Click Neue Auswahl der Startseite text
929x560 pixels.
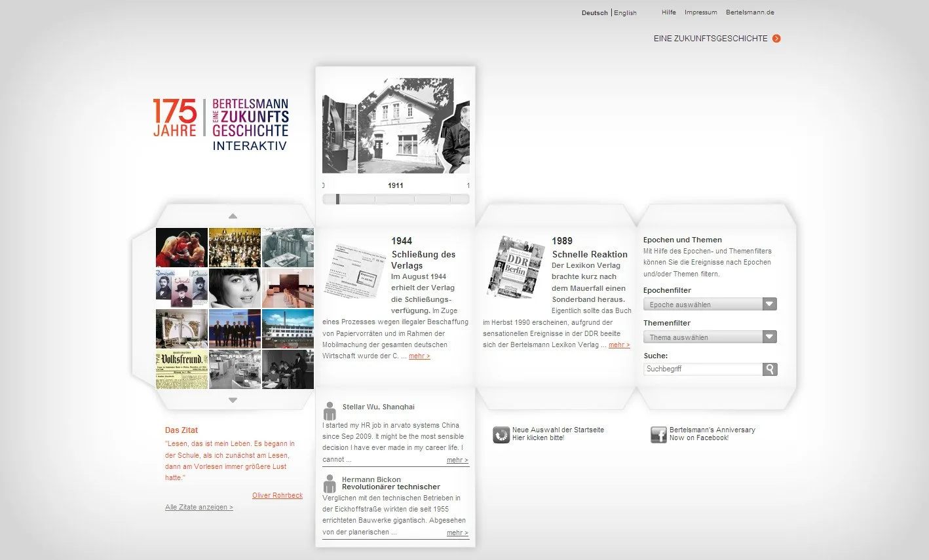click(x=558, y=430)
